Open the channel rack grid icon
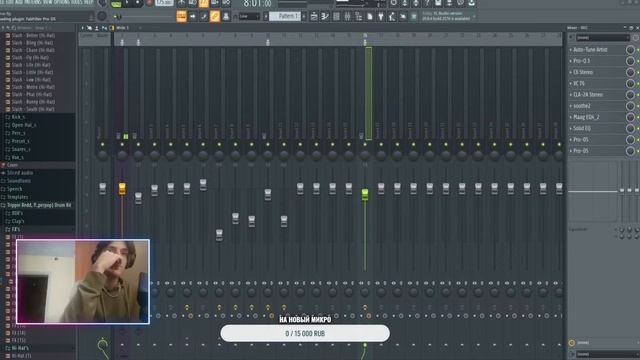 click(x=336, y=16)
